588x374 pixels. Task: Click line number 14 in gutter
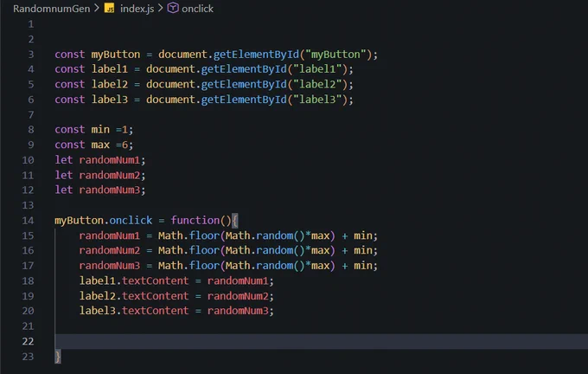click(28, 221)
